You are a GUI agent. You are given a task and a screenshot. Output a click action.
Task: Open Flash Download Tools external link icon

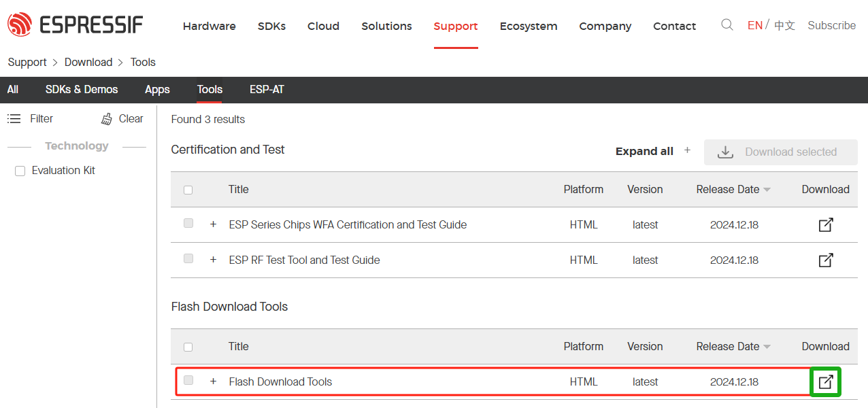point(825,381)
